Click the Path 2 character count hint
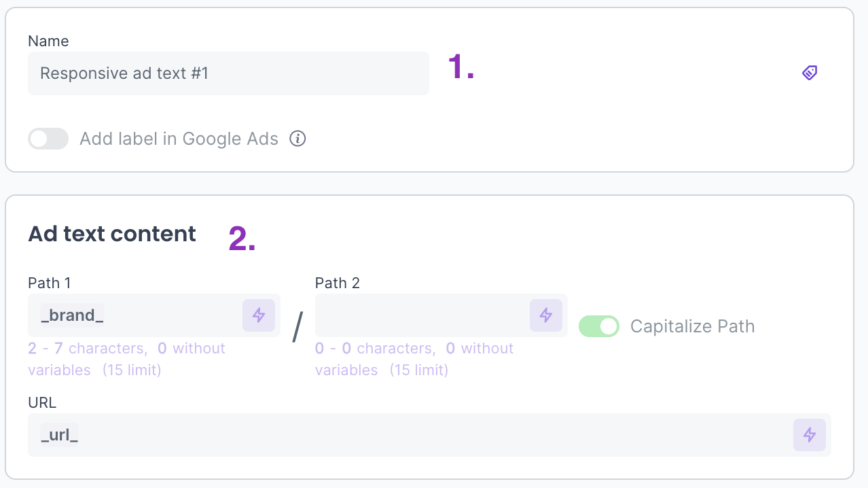The image size is (868, 488). click(x=414, y=359)
